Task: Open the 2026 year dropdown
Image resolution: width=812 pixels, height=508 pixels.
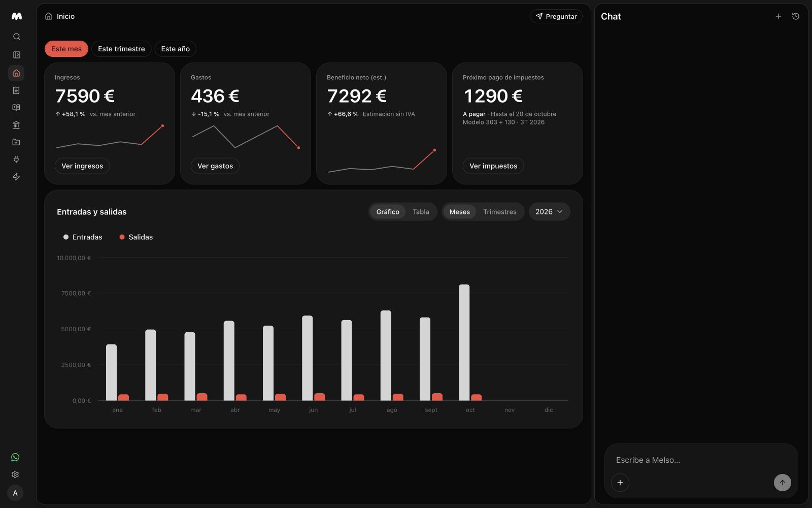Action: pyautogui.click(x=549, y=212)
